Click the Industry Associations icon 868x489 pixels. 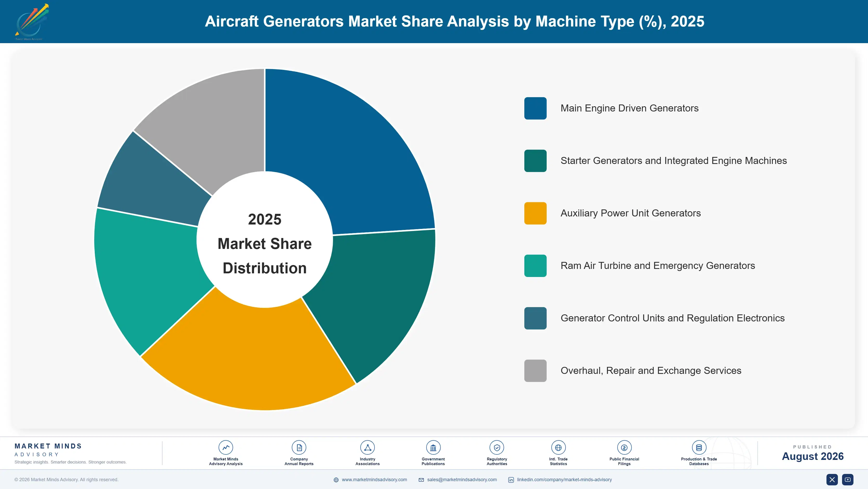pos(367,447)
